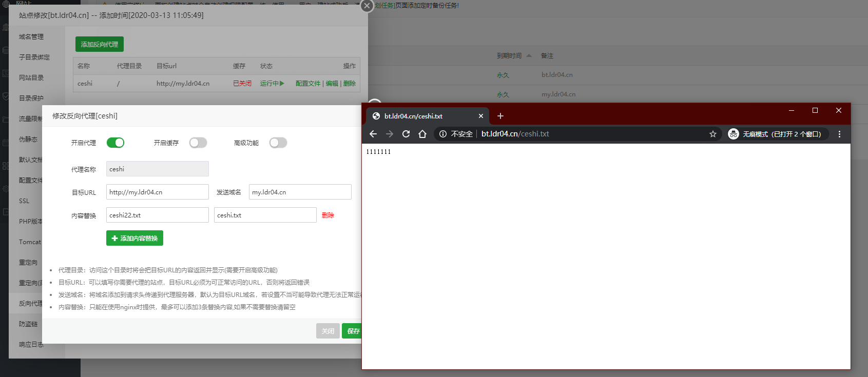
Task: Open Chrome three-dot menu
Action: pyautogui.click(x=839, y=134)
